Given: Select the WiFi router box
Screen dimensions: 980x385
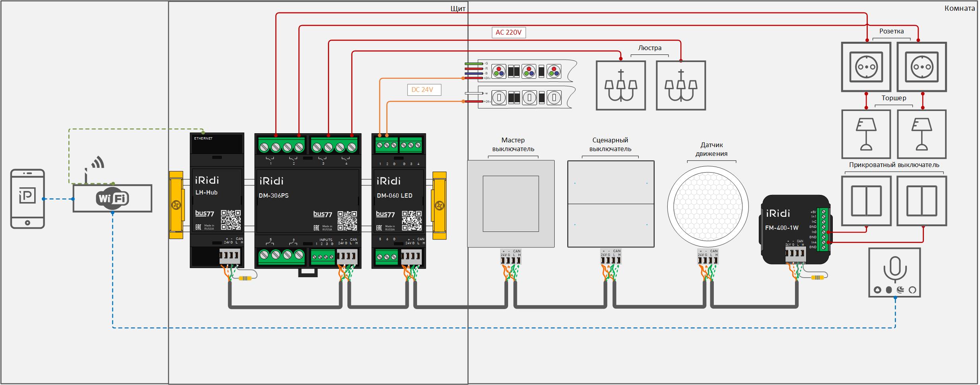Looking at the screenshot, I should click(x=112, y=198).
